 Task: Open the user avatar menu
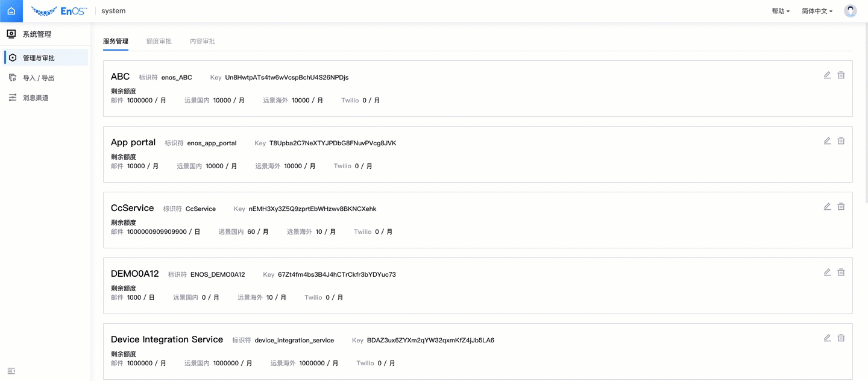[850, 11]
